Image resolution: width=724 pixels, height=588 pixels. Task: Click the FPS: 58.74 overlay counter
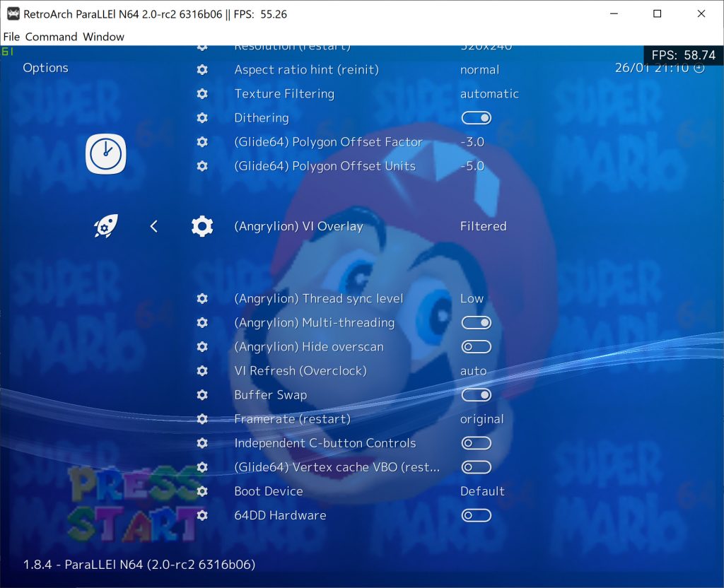click(x=684, y=55)
